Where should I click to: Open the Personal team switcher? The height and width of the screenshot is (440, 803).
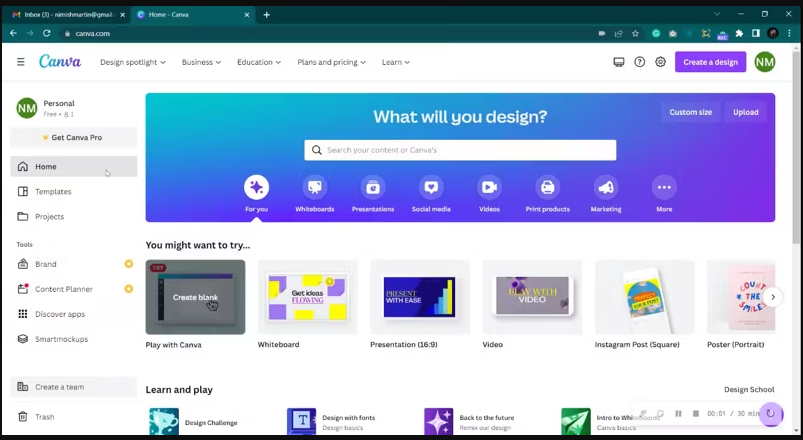point(73,108)
